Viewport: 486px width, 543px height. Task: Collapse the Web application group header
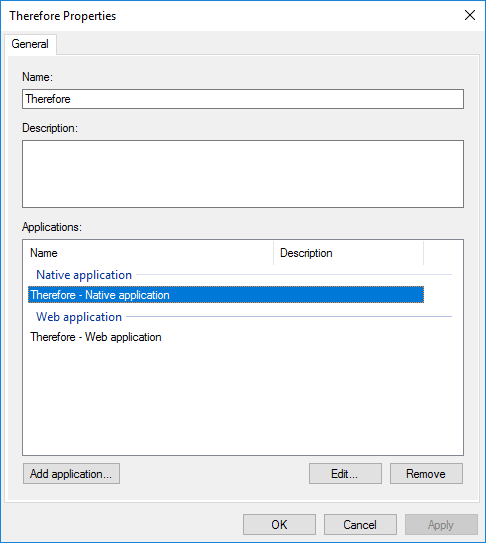pos(79,317)
